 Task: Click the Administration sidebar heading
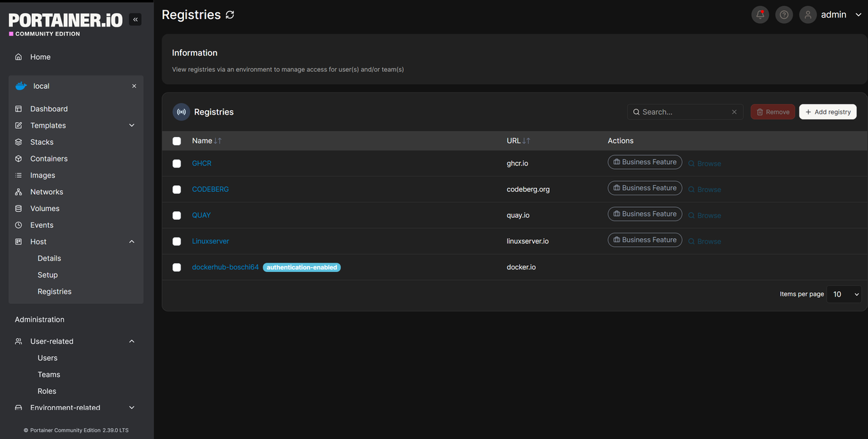pos(39,320)
